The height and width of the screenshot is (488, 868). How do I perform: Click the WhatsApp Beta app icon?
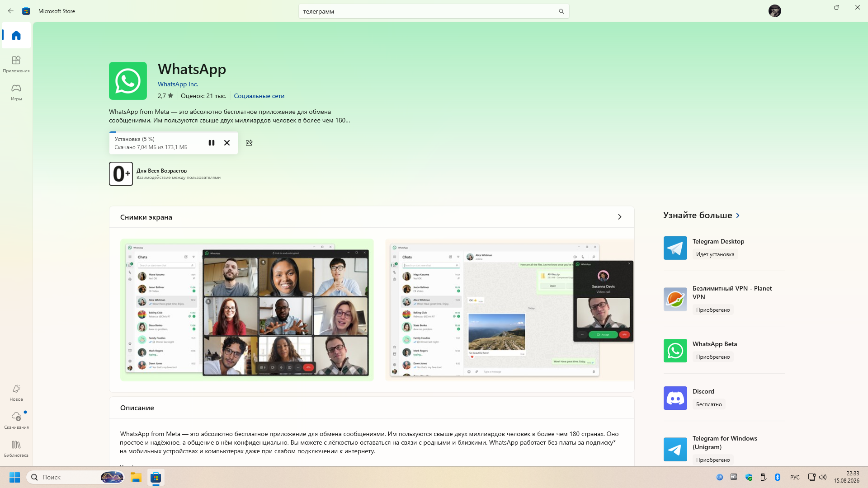pos(675,351)
